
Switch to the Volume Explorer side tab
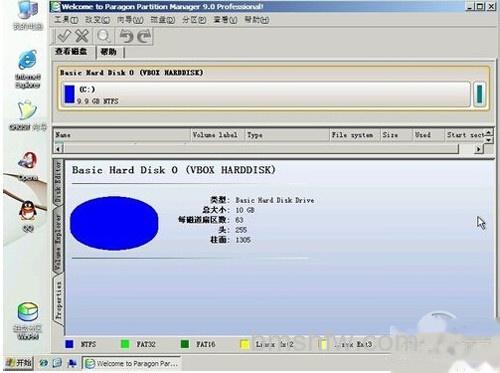pos(58,242)
